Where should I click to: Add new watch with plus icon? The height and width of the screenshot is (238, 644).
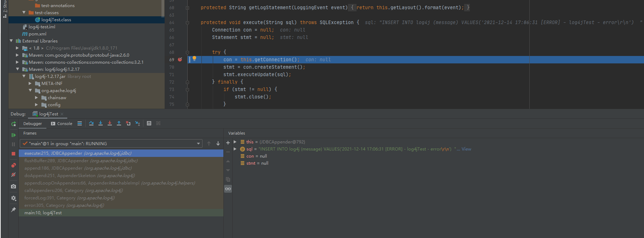click(x=228, y=143)
